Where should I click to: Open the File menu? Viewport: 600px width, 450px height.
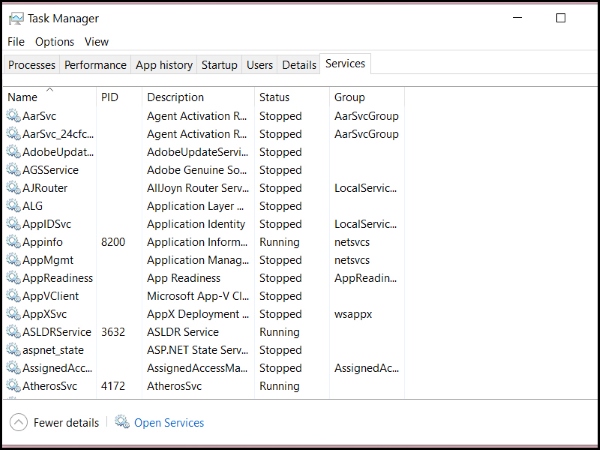point(16,42)
